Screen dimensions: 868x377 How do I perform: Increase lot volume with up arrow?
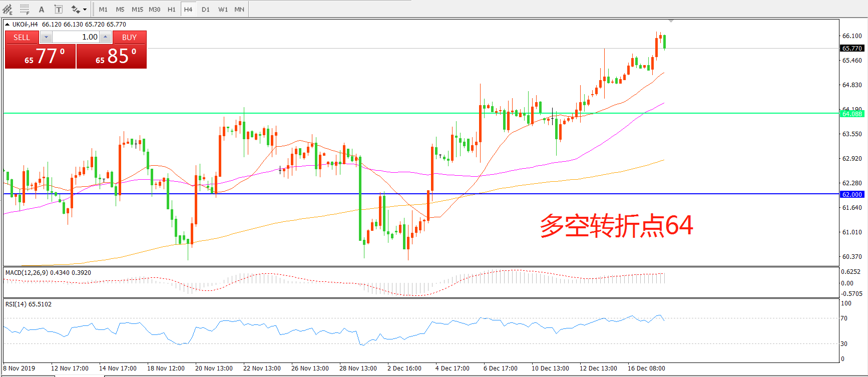pos(105,37)
